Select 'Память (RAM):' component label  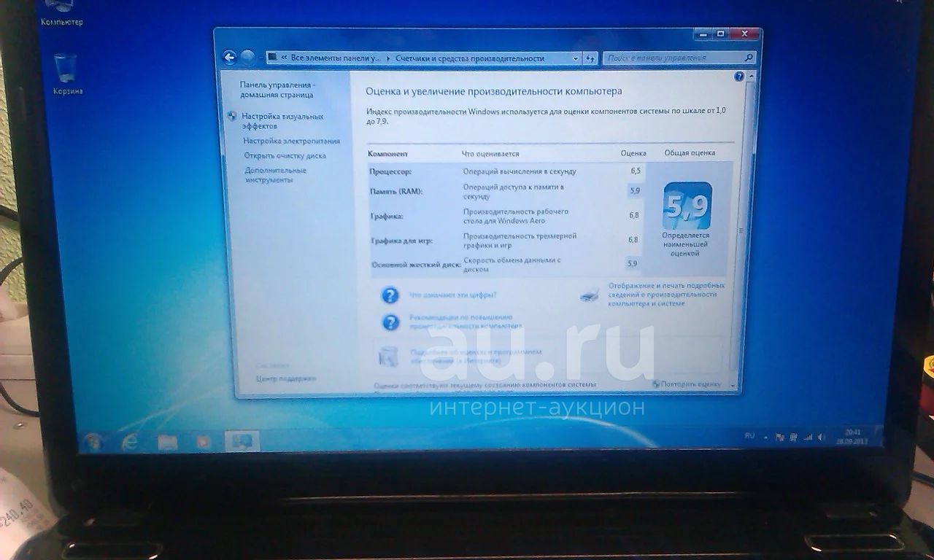(x=396, y=191)
